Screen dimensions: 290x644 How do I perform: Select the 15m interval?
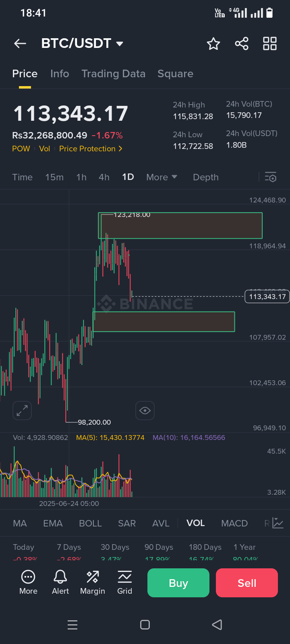(x=54, y=177)
